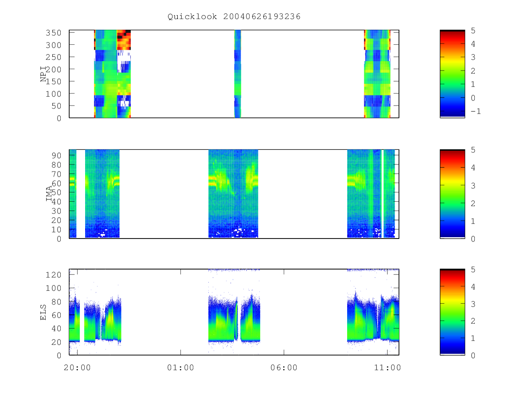Click the 06:00 time axis label
Image resolution: width=532 pixels, height=399 pixels.
click(284, 368)
